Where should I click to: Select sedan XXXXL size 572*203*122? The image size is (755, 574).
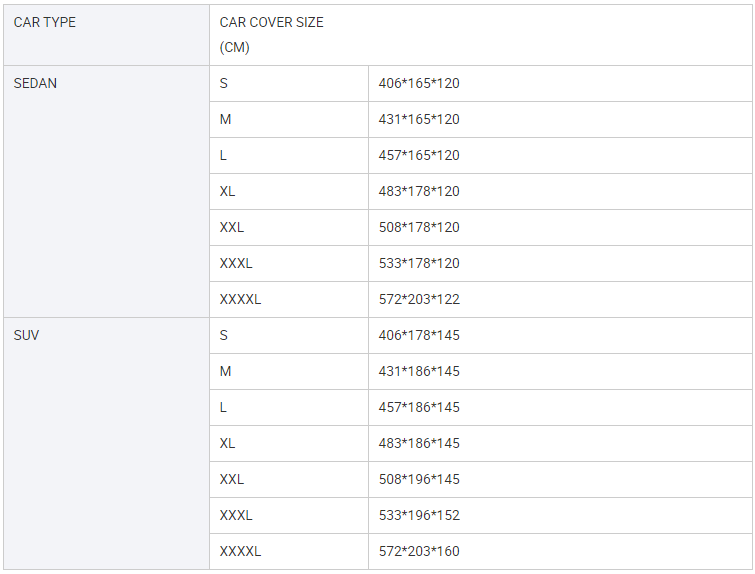click(x=419, y=299)
